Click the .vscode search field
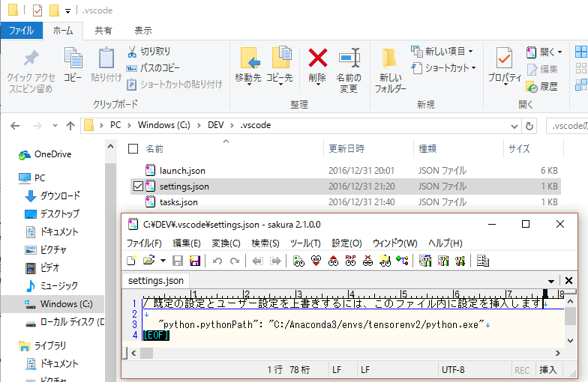The width and height of the screenshot is (588, 382). click(567, 126)
